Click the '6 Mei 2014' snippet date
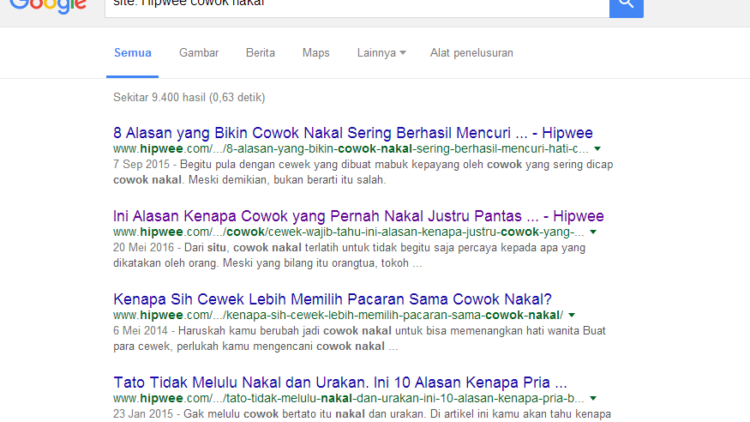750x422 pixels. [141, 331]
